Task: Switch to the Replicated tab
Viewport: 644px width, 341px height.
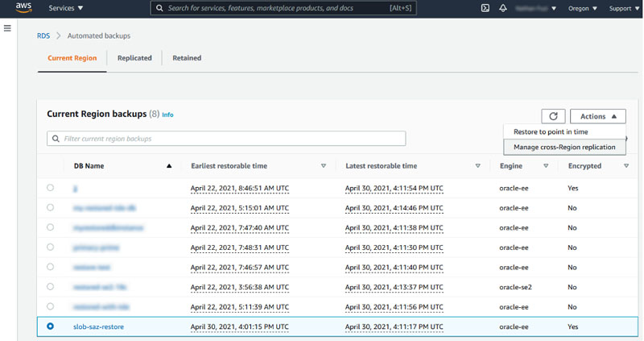Action: pyautogui.click(x=134, y=58)
